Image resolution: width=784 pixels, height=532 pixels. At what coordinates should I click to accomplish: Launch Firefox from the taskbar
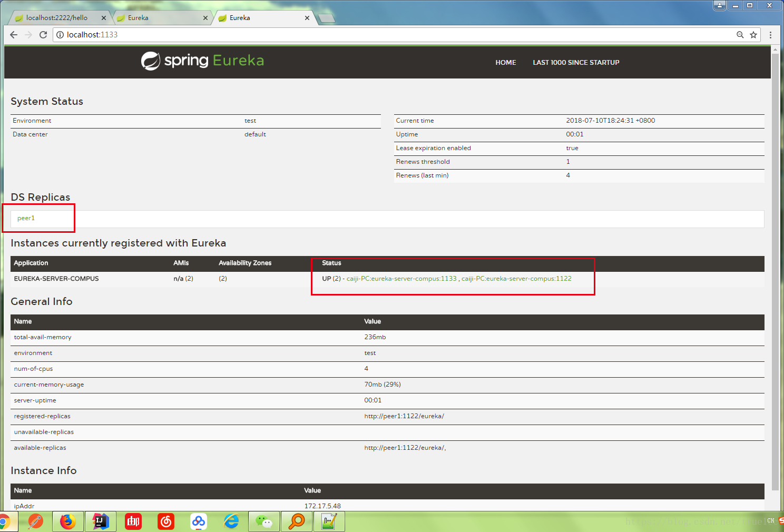click(x=67, y=521)
